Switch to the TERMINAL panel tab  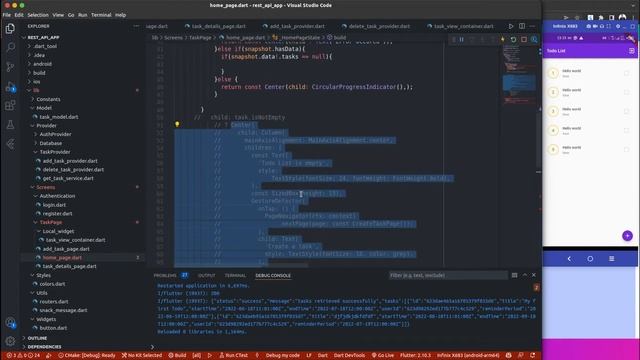tap(235, 276)
